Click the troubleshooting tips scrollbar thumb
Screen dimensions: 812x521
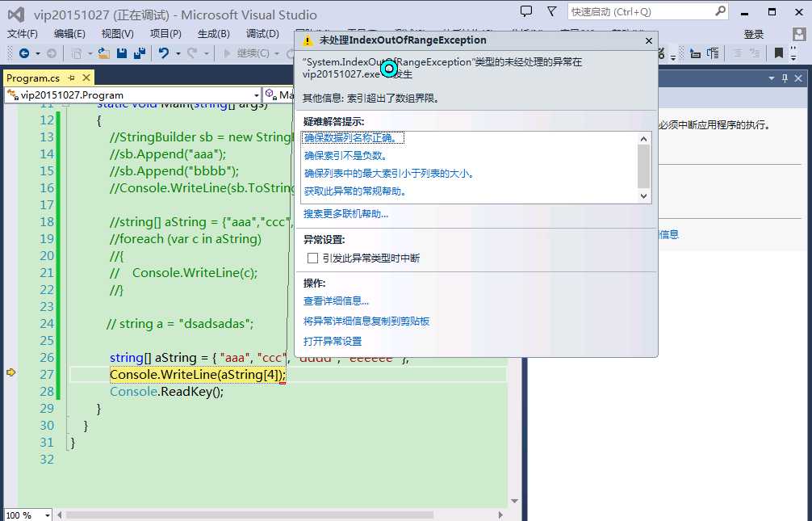pos(643,166)
